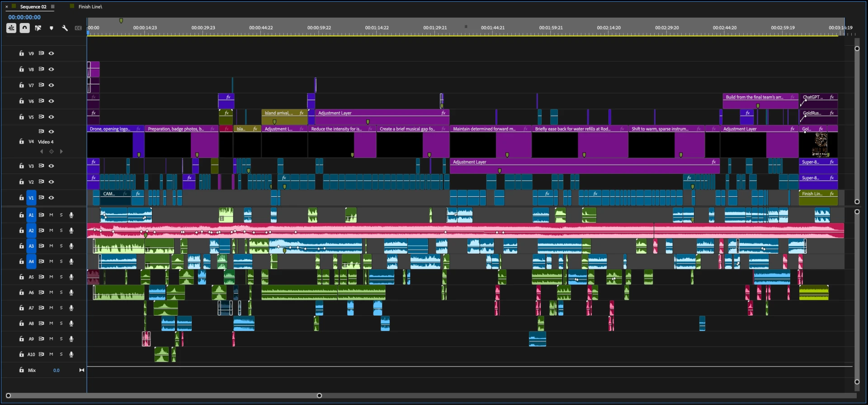This screenshot has width=868, height=405.
Task: Toggle track lock on V9
Action: click(21, 53)
